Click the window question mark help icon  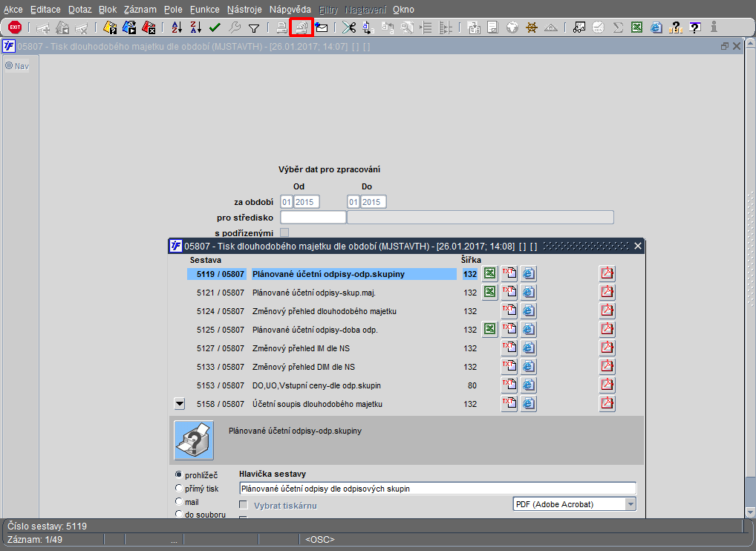tap(695, 27)
